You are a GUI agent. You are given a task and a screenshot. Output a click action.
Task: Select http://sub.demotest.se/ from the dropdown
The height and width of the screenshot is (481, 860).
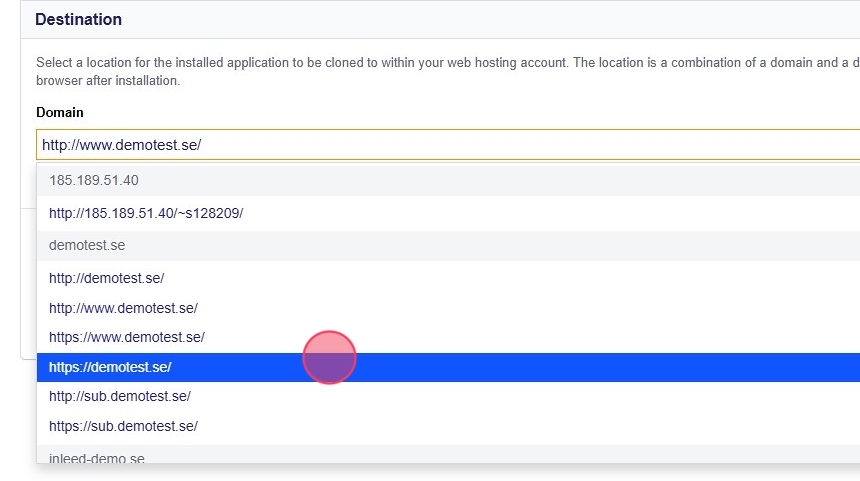pos(119,396)
